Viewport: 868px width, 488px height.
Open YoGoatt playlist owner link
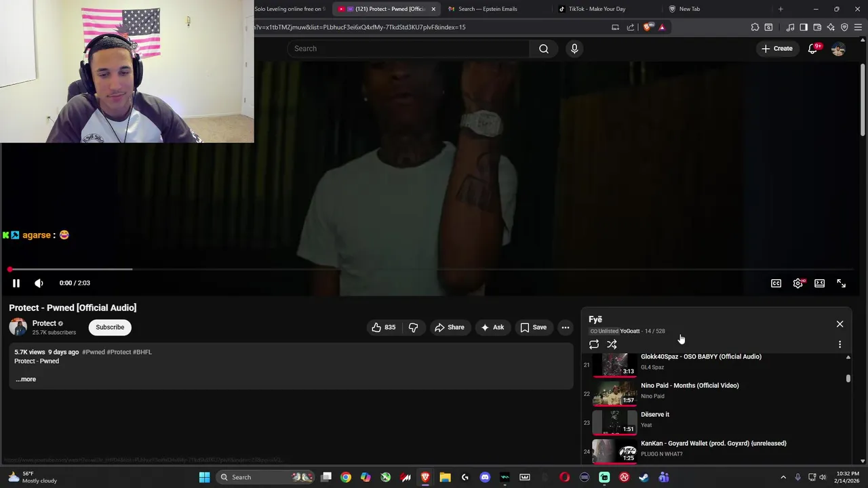click(630, 331)
